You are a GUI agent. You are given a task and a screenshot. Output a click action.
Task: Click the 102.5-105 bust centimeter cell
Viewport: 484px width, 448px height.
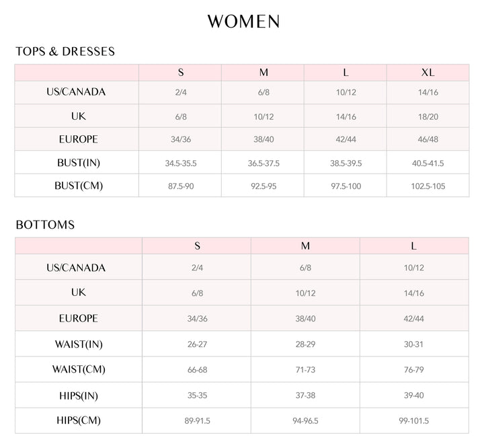click(x=428, y=186)
